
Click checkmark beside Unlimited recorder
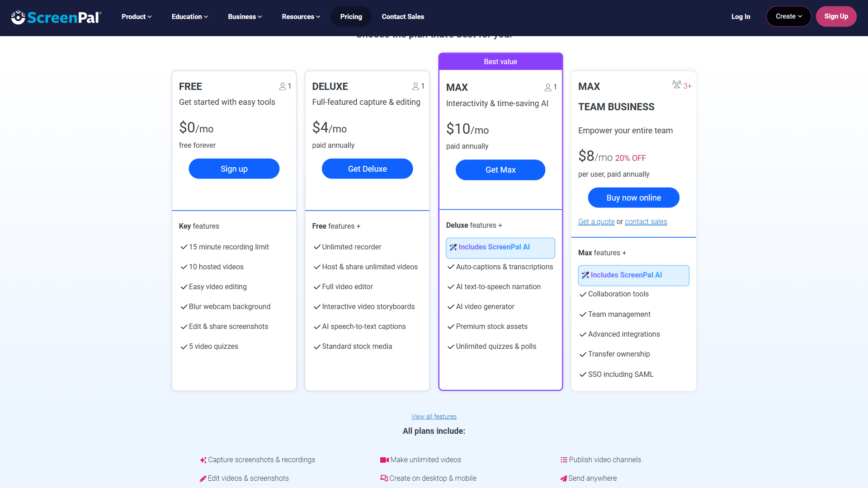[x=317, y=247]
